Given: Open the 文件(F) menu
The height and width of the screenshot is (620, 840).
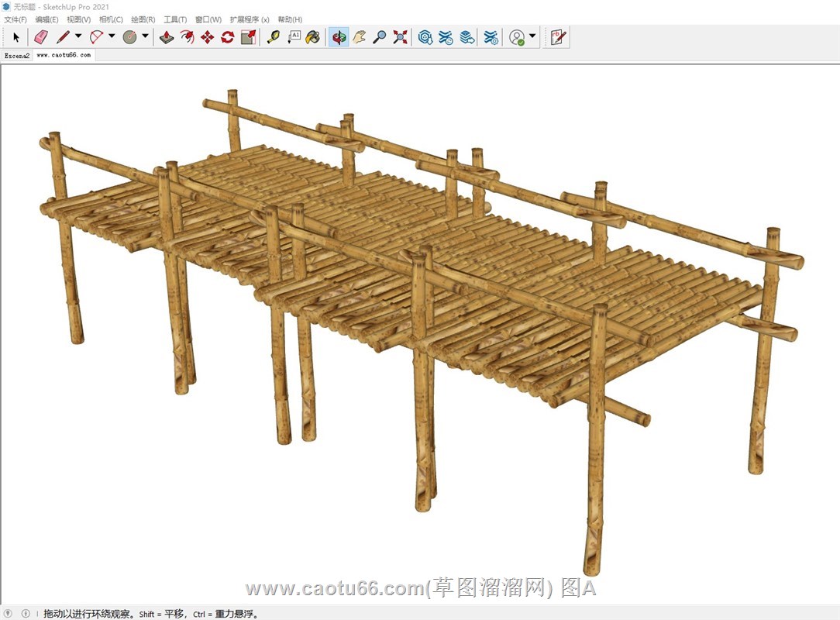Looking at the screenshot, I should [x=15, y=19].
